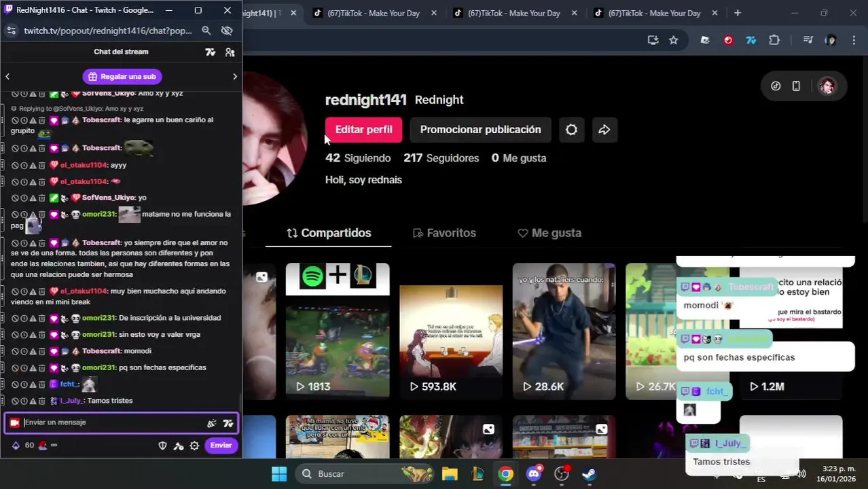Open video thumbnail with 1813 views

coord(338,330)
